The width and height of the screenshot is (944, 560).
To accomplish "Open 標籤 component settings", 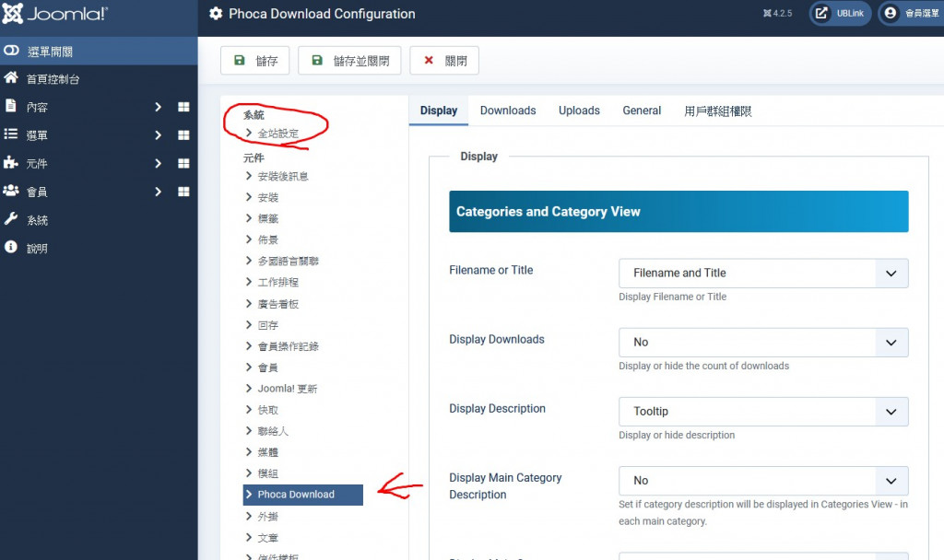I will coord(267,218).
